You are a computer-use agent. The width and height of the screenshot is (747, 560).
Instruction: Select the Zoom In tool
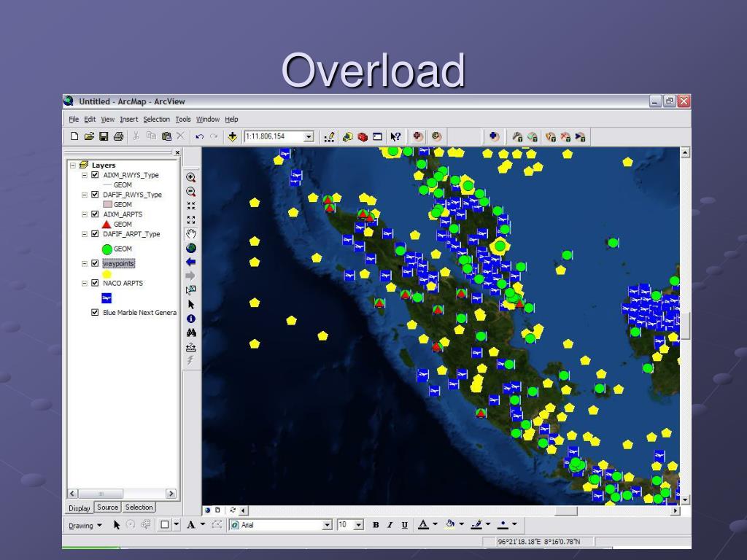click(x=191, y=178)
